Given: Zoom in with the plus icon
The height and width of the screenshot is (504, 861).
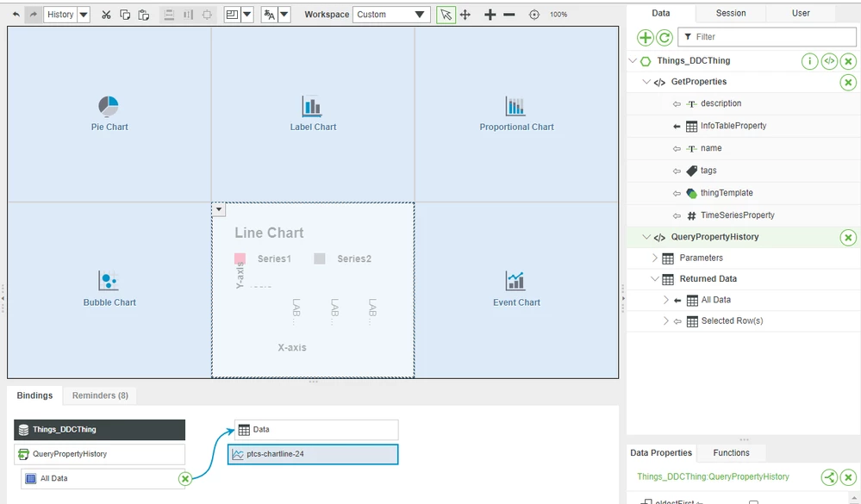Looking at the screenshot, I should pos(490,15).
